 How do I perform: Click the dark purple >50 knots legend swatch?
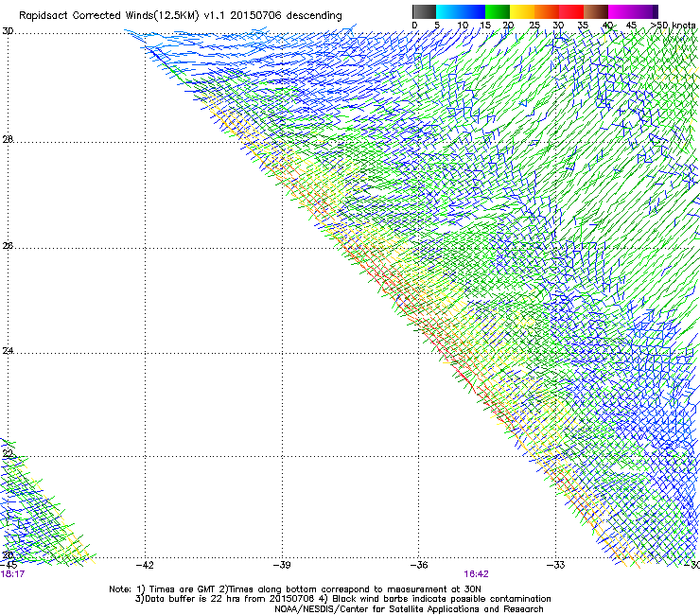click(655, 11)
